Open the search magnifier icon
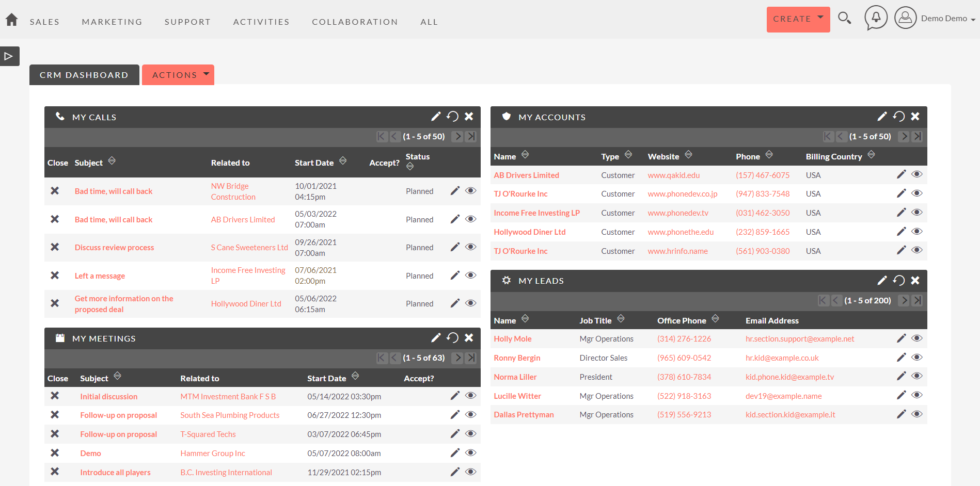The height and width of the screenshot is (486, 980). click(844, 19)
